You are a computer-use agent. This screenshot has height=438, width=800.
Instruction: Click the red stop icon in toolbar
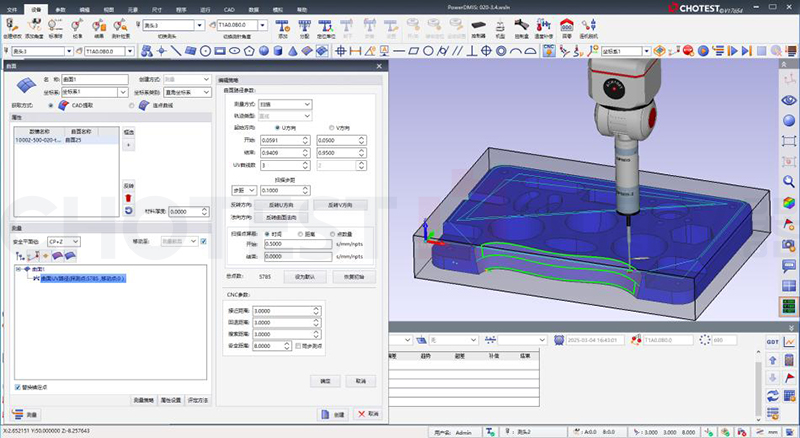[688, 51]
